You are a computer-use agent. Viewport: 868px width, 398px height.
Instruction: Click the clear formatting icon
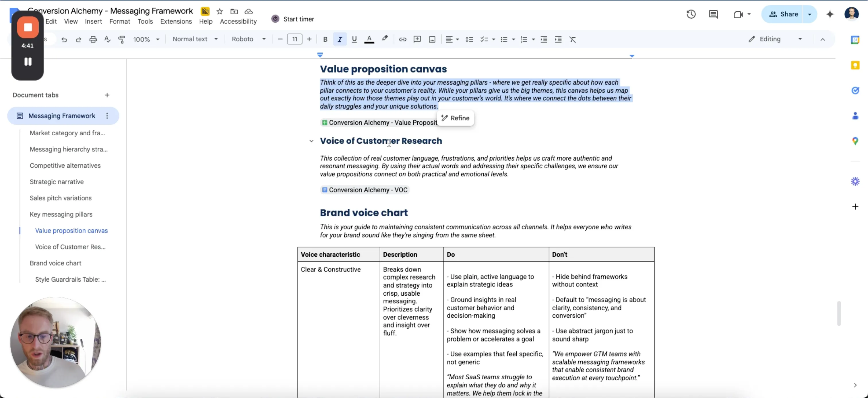click(572, 39)
